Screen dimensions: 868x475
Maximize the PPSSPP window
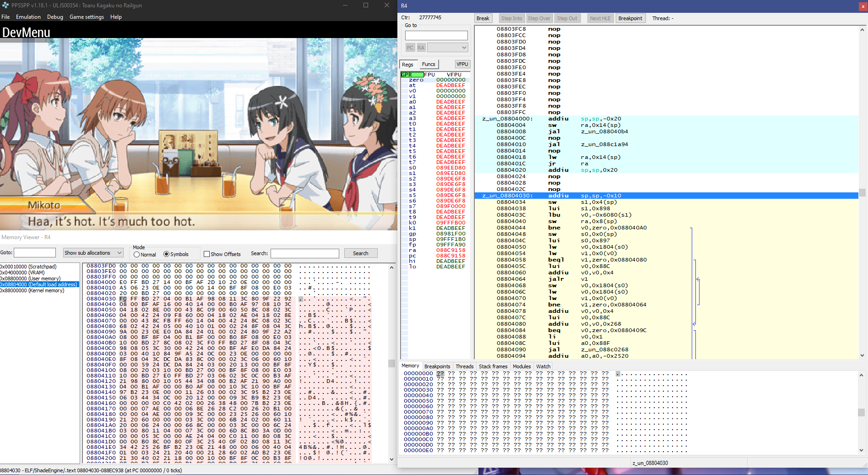click(x=366, y=5)
